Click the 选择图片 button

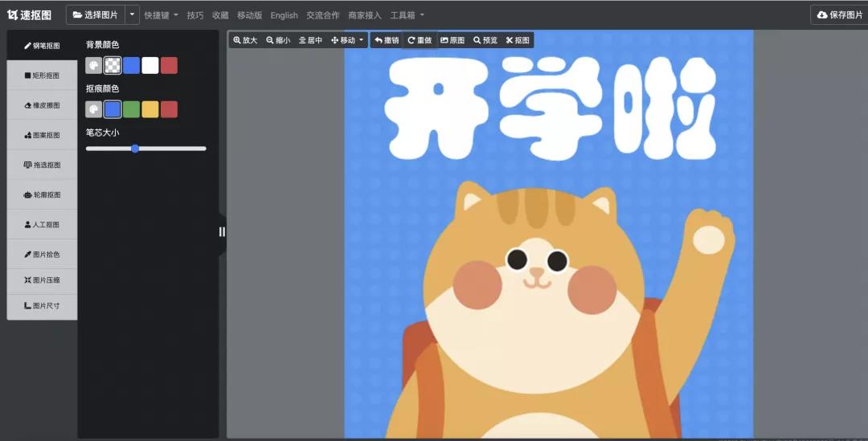[x=95, y=15]
